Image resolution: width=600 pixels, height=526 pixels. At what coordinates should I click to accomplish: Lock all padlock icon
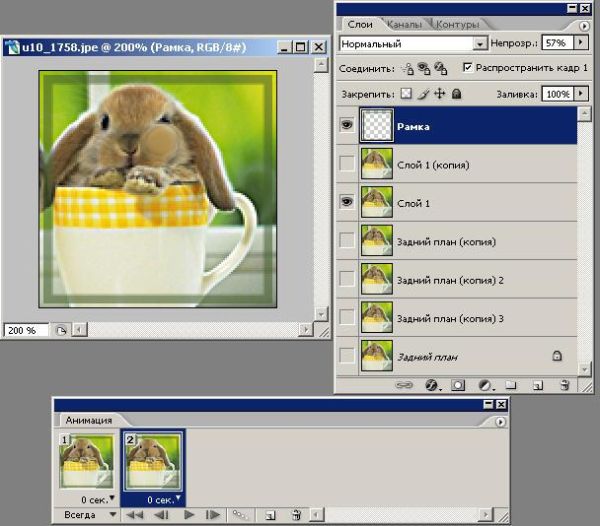(x=457, y=93)
